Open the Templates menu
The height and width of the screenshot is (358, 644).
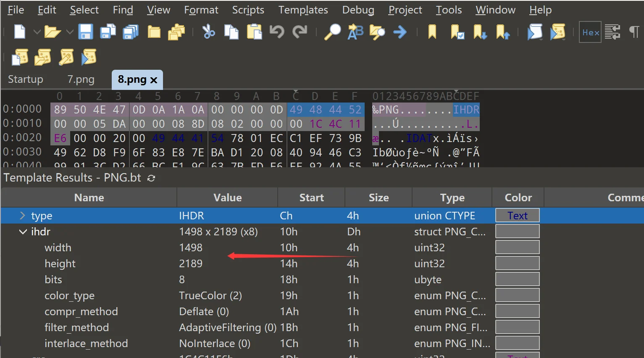click(x=303, y=10)
